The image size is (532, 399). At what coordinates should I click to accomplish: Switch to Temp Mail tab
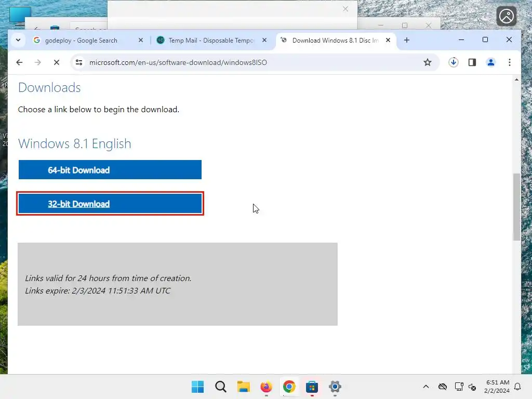click(211, 41)
